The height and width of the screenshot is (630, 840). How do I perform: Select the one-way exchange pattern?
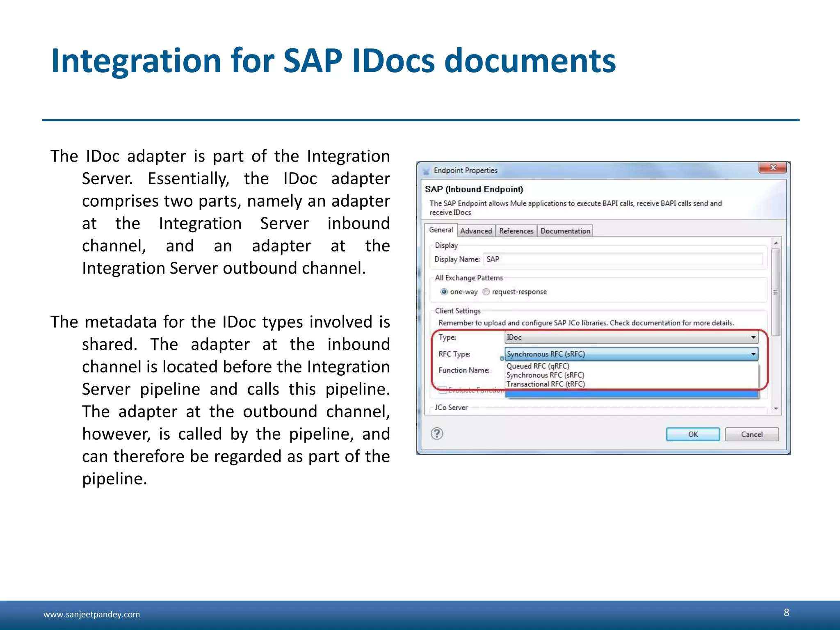(444, 292)
